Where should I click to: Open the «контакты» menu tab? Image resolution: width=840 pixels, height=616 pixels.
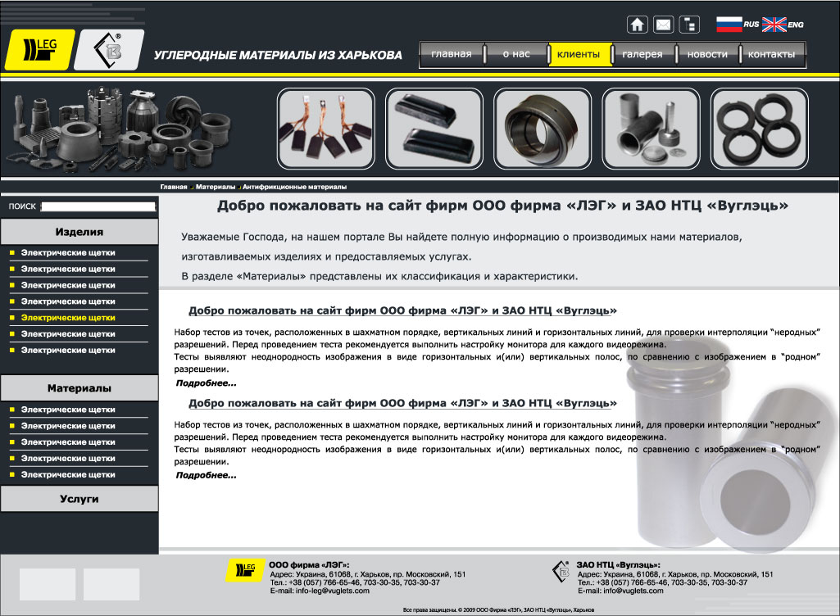[771, 54]
